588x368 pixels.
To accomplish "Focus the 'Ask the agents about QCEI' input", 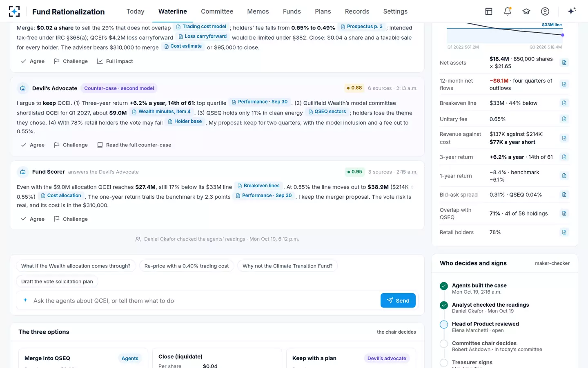I will pos(204,301).
